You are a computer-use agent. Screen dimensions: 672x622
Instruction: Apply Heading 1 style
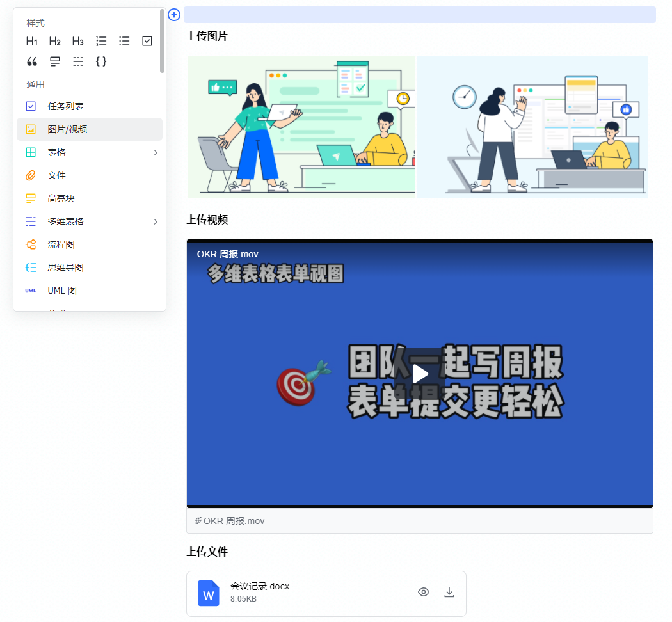click(32, 41)
